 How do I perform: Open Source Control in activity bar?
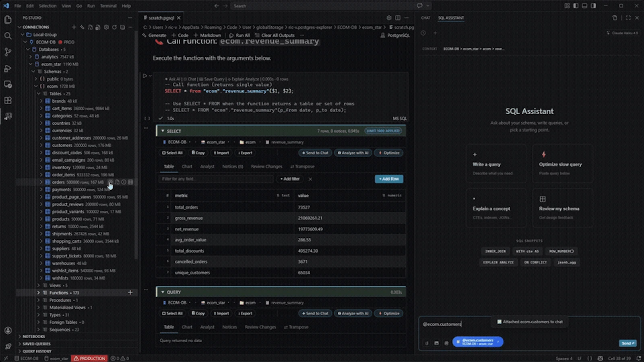(8, 52)
